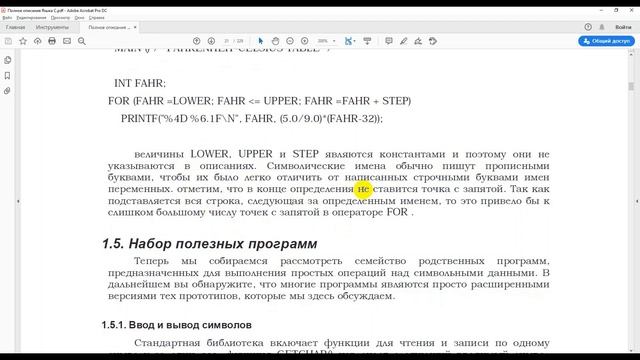The image size is (640, 360).
Task: Click the page number input field
Action: (x=227, y=41)
